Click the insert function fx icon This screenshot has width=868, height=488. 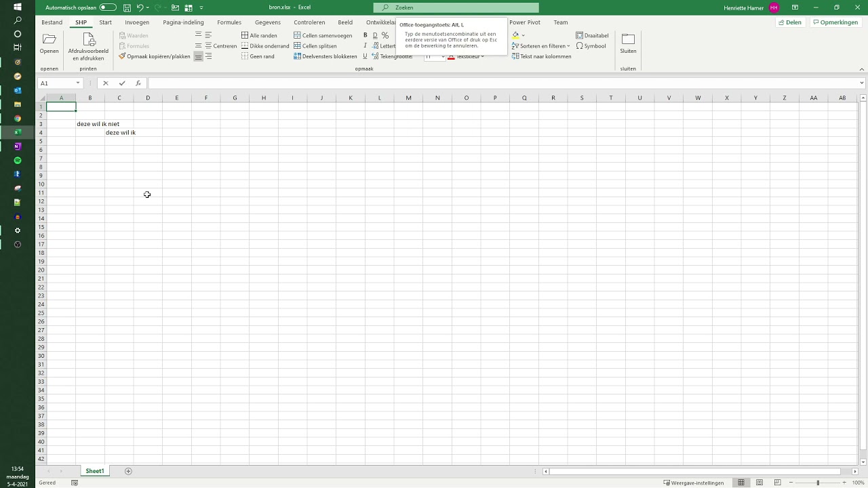138,83
